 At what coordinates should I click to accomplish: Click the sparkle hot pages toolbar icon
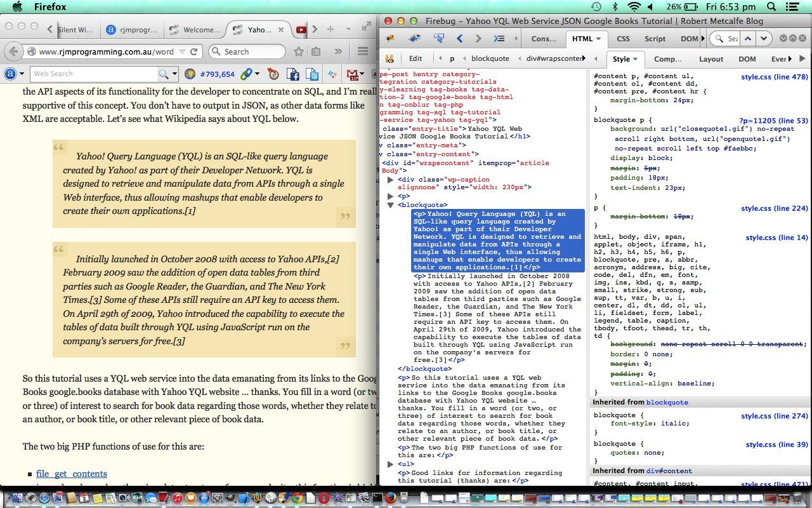[x=332, y=74]
